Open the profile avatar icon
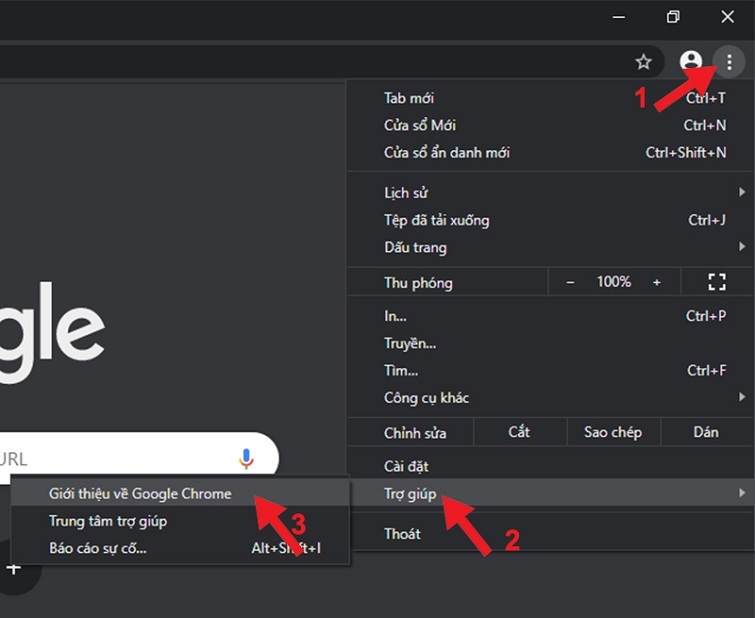This screenshot has width=755, height=618. click(x=691, y=62)
